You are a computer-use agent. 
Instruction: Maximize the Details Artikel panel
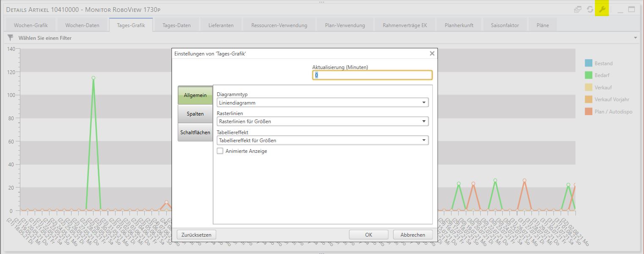(631, 9)
